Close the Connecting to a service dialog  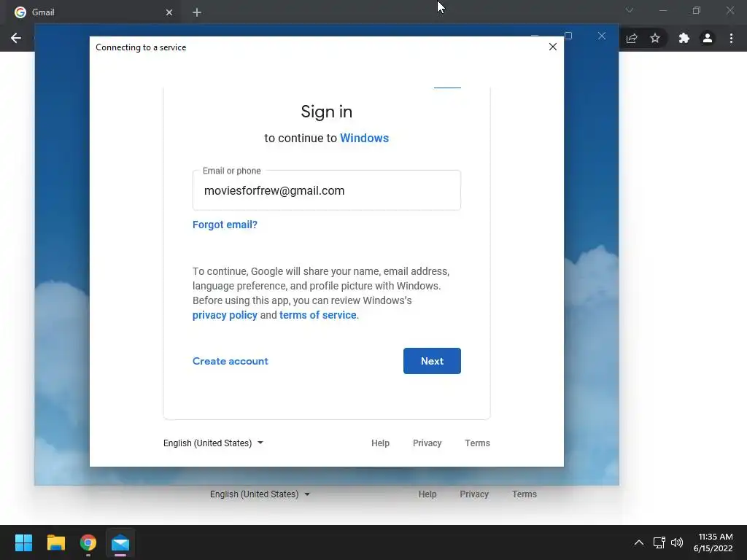(553, 47)
